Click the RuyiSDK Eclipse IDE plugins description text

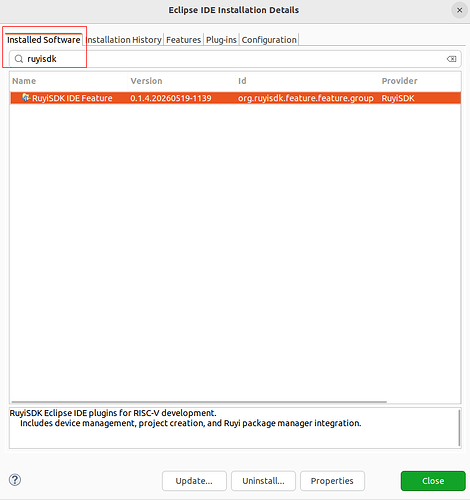point(113,413)
